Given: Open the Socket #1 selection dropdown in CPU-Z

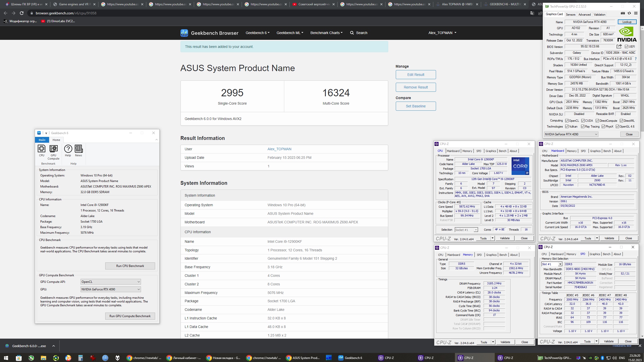Looking at the screenshot, I should pos(466,230).
